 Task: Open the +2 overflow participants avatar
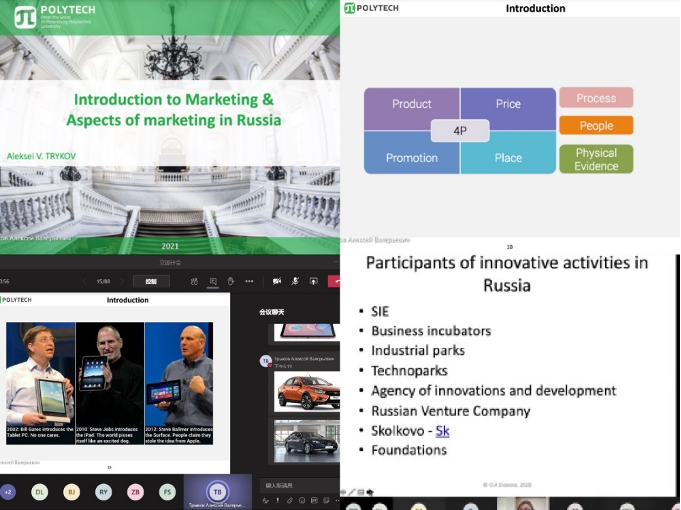pyautogui.click(x=8, y=492)
